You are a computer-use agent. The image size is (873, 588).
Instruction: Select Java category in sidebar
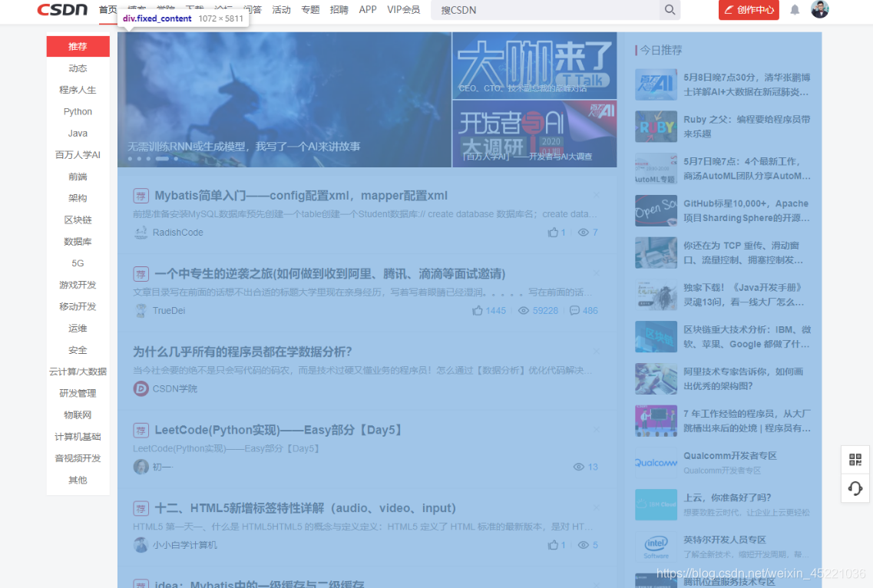coord(78,133)
